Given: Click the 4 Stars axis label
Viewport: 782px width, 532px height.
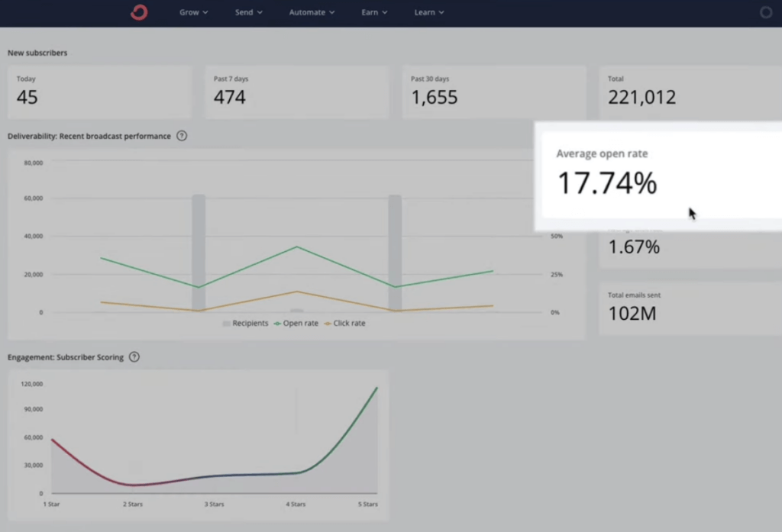Looking at the screenshot, I should point(296,504).
